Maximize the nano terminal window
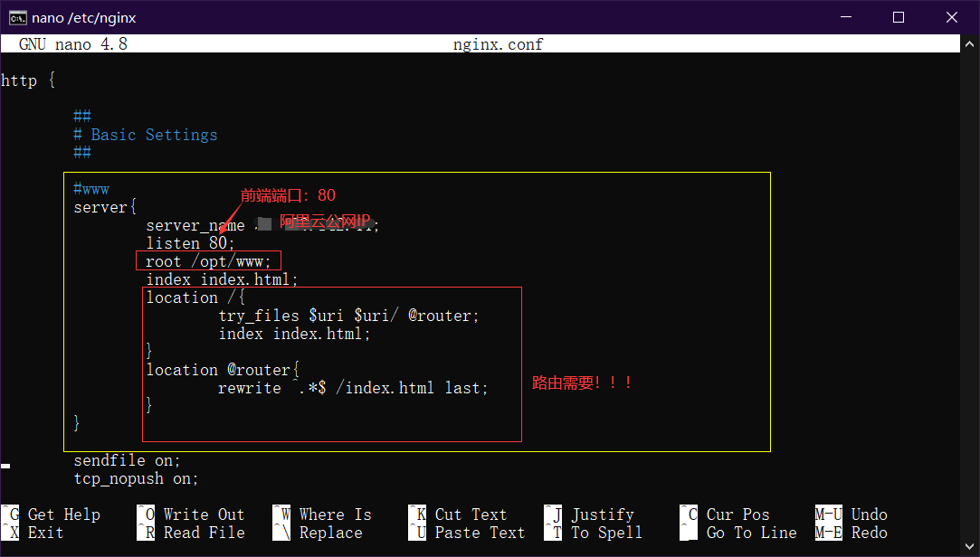 click(899, 17)
